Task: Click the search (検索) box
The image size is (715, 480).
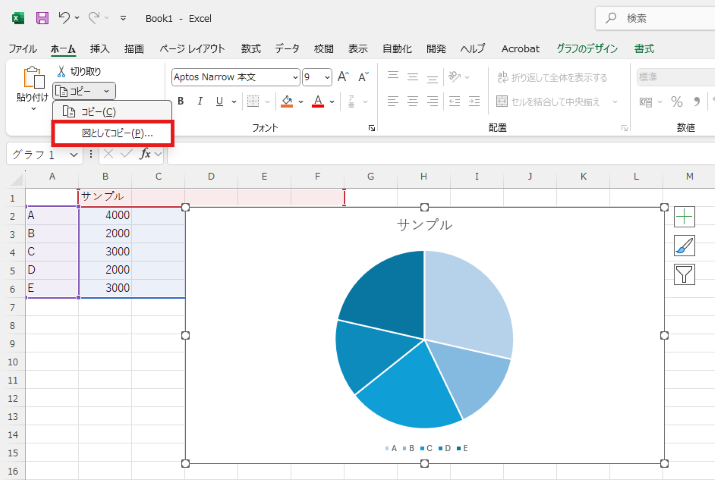Action: coord(655,18)
